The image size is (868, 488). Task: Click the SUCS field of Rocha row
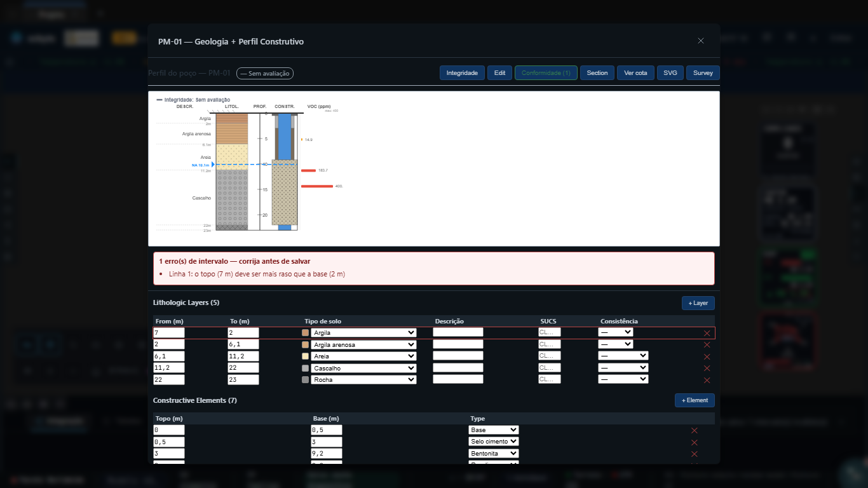[x=550, y=379]
